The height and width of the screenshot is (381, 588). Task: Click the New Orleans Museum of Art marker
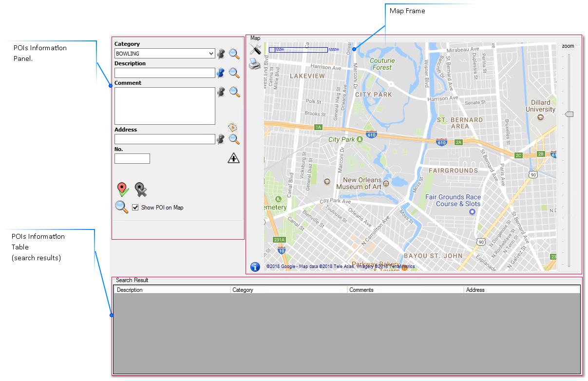tap(386, 183)
